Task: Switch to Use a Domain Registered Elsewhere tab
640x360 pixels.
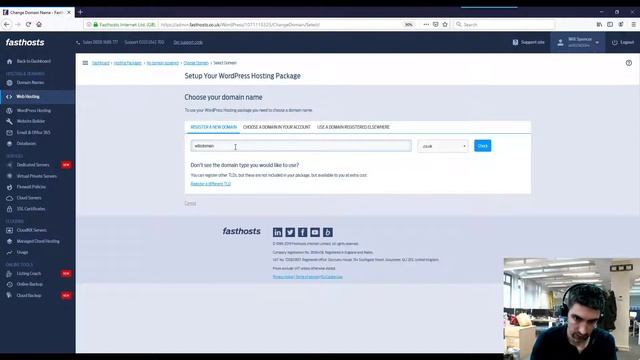Action: click(x=353, y=127)
